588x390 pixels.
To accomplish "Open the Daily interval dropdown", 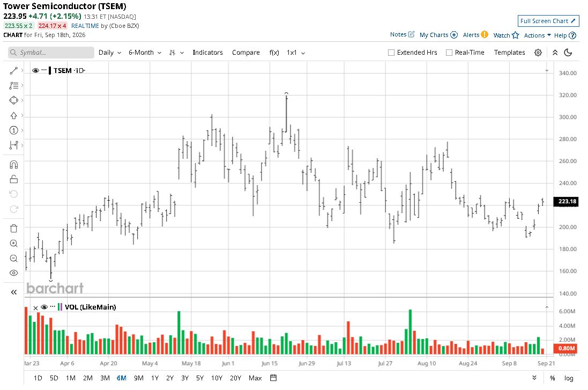I will [109, 53].
